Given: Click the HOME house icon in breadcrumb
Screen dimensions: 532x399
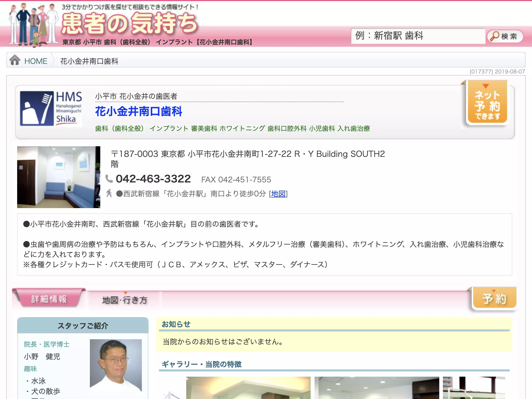Looking at the screenshot, I should (15, 60).
